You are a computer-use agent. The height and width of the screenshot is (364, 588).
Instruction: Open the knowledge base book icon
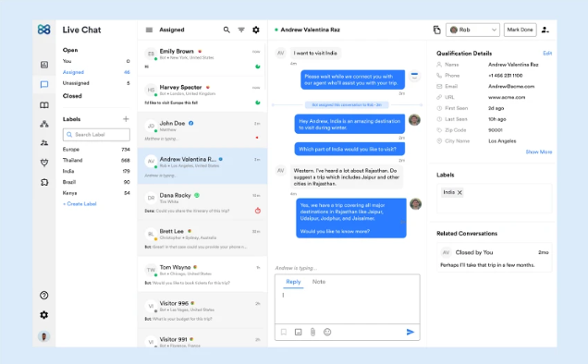pyautogui.click(x=44, y=105)
